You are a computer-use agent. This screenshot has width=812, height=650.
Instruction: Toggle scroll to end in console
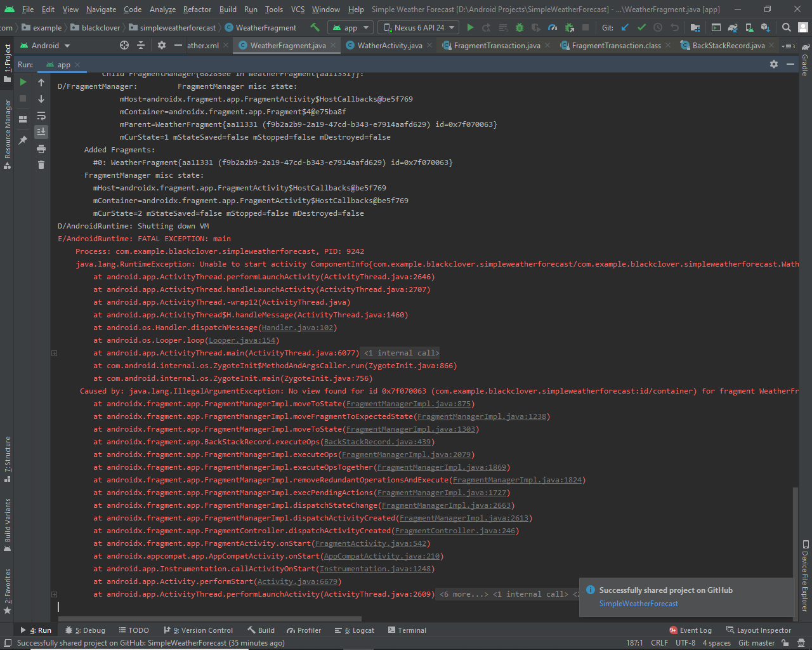tap(41, 132)
